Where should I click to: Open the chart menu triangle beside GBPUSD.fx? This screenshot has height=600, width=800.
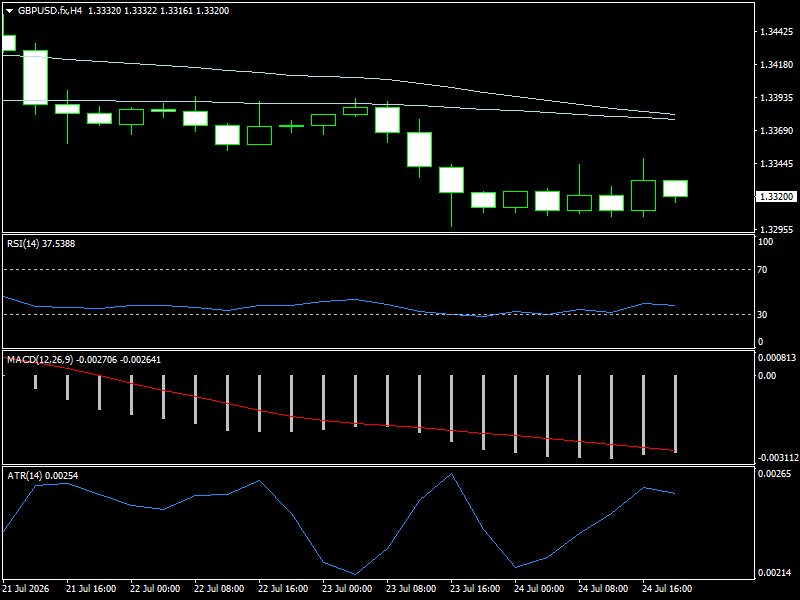point(9,11)
